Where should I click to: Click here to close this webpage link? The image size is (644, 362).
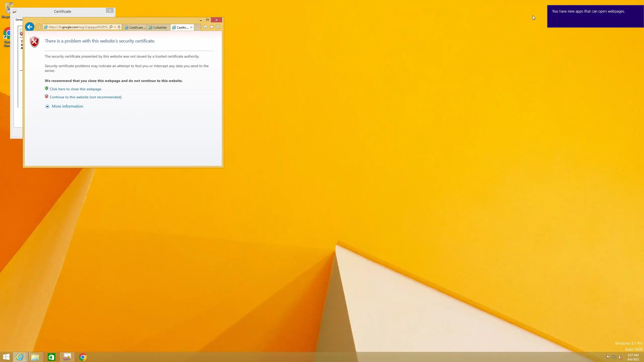(x=76, y=89)
